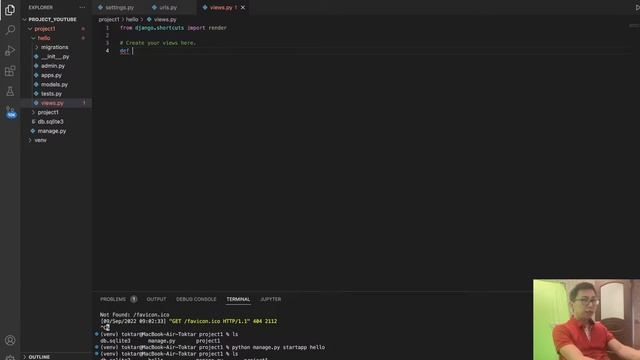Viewport: 640px width, 360px height.
Task: Open the Python extension view with NEW badge
Action: click(x=11, y=112)
